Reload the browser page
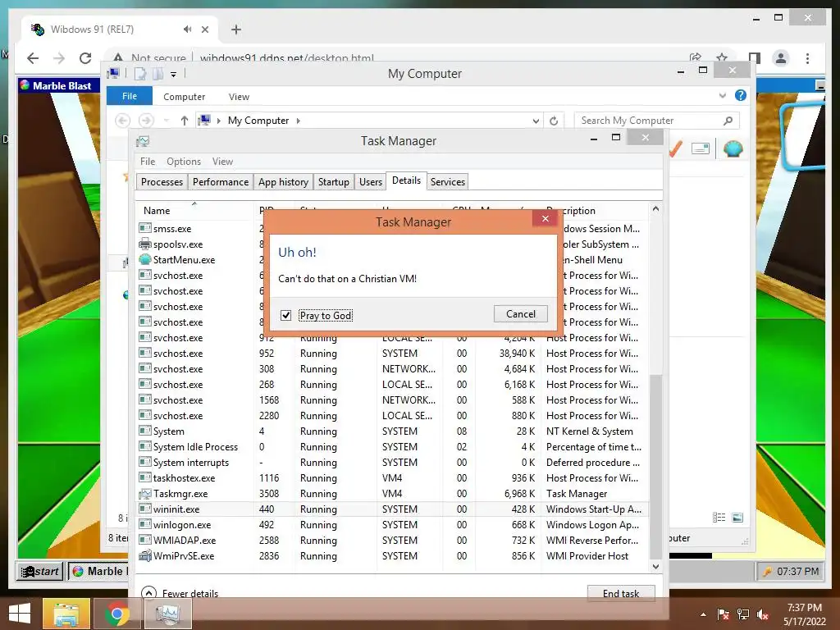 pos(85,58)
